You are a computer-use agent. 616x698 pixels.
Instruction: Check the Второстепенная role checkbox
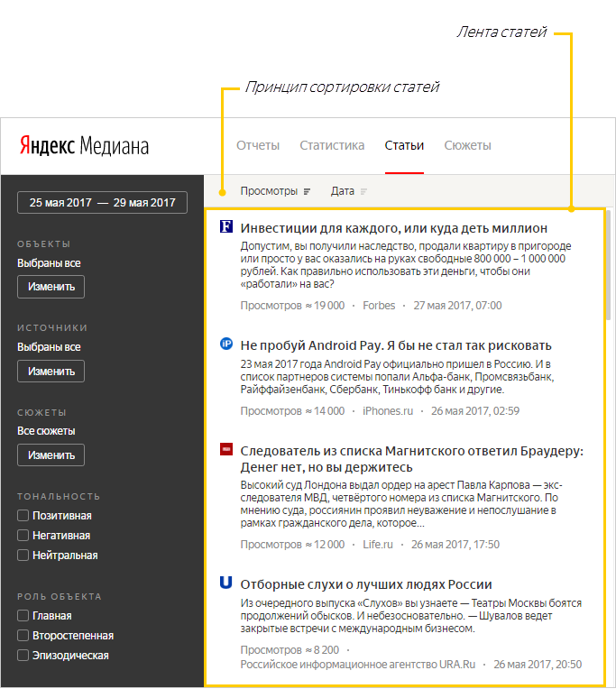(23, 635)
